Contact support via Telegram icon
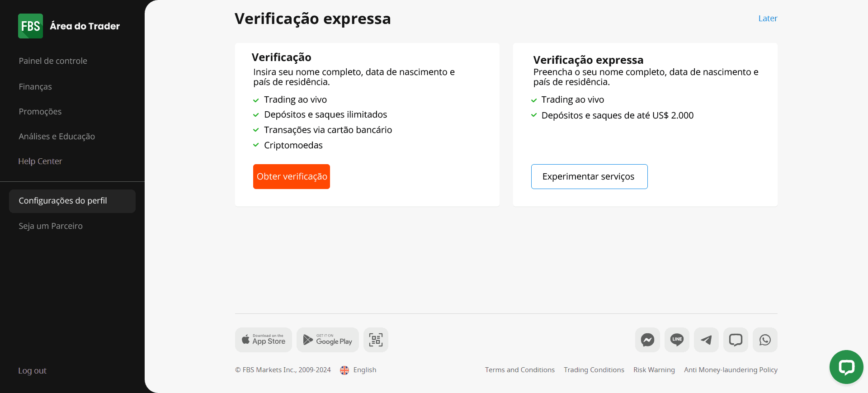 click(706, 340)
